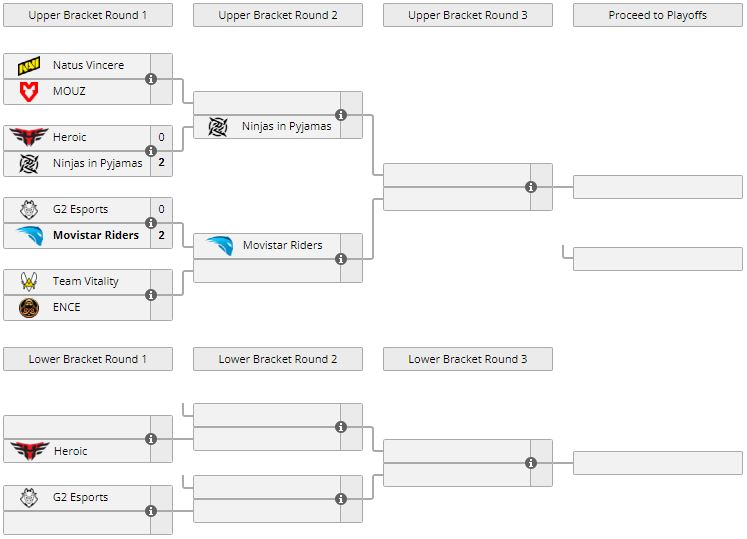The image size is (747, 539).
Task: Click the ENCE team logo
Action: coord(28,307)
